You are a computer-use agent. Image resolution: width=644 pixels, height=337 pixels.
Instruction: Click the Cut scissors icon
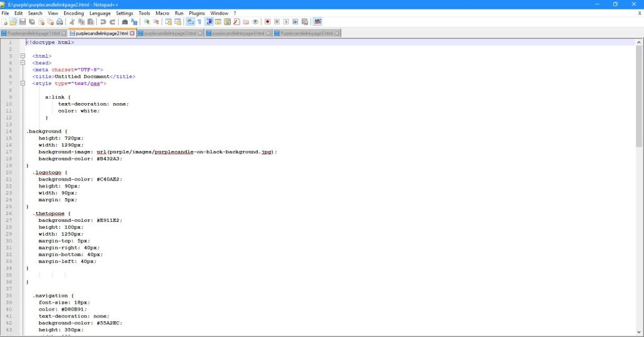(72, 21)
